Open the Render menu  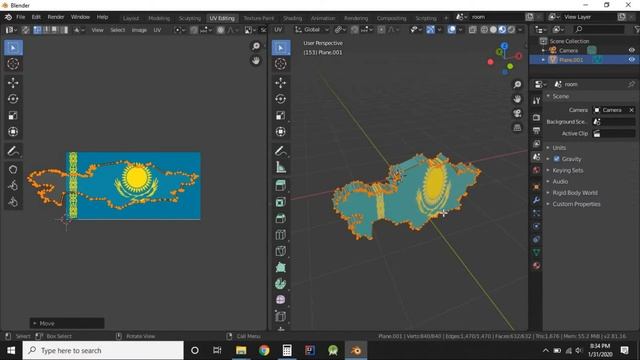coord(56,17)
